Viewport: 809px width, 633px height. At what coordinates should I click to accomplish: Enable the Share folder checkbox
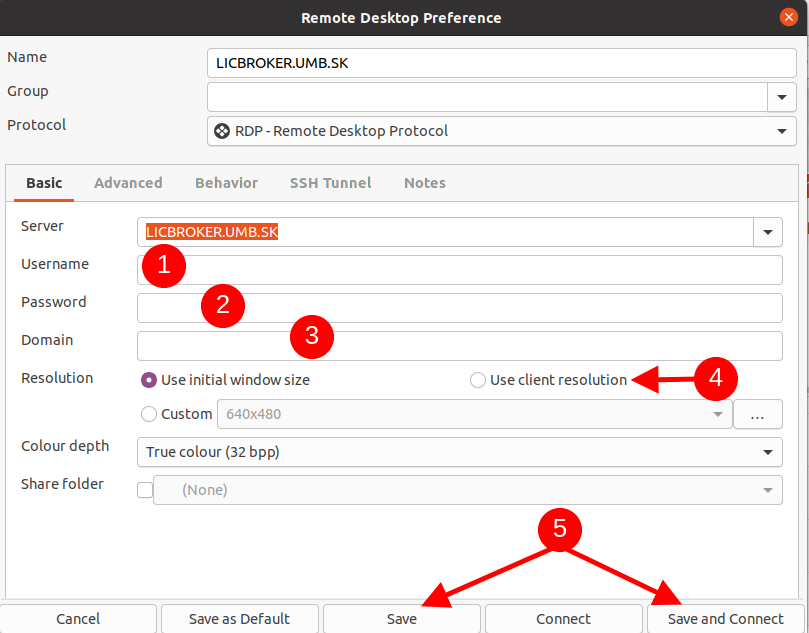point(145,490)
